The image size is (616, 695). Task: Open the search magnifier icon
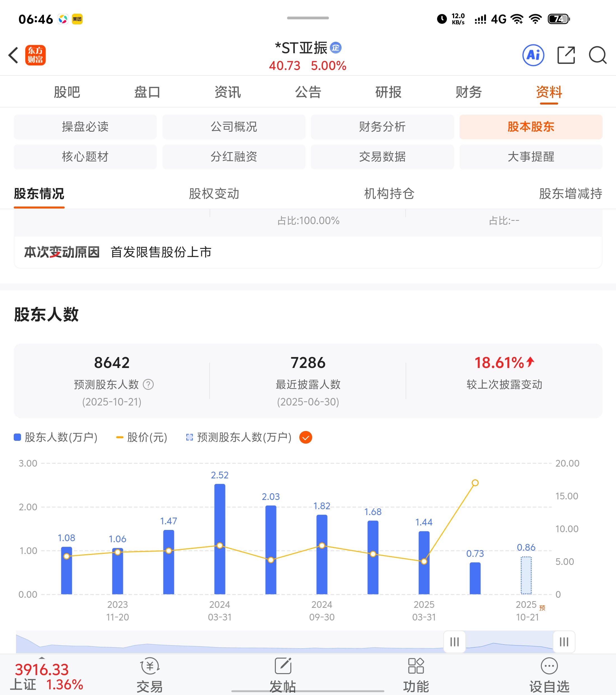[597, 55]
